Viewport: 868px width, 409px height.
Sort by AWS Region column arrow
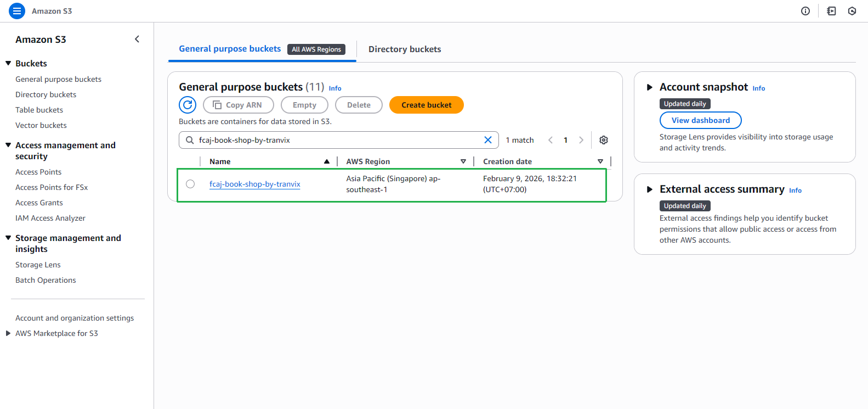click(463, 161)
